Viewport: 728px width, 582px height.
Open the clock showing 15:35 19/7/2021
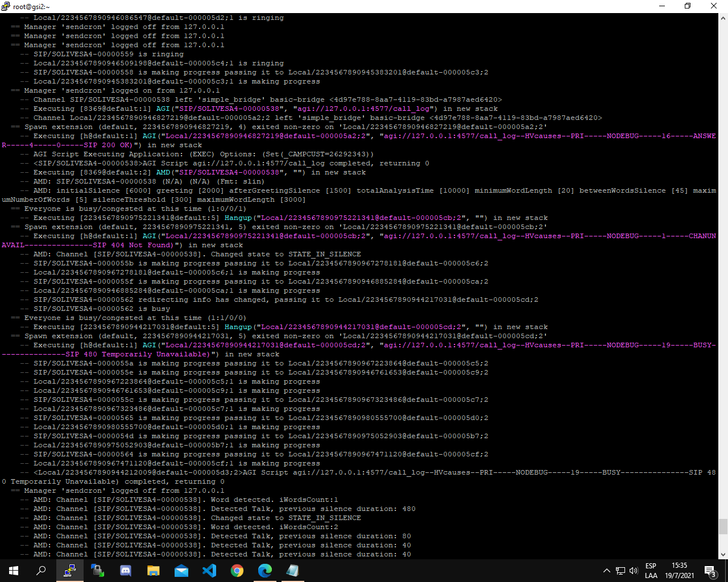click(680, 571)
